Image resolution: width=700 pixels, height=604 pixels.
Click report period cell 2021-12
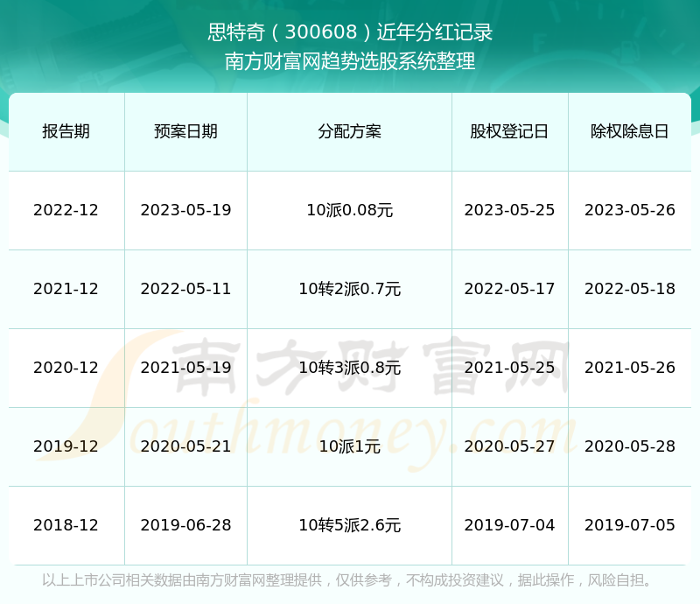click(x=66, y=289)
